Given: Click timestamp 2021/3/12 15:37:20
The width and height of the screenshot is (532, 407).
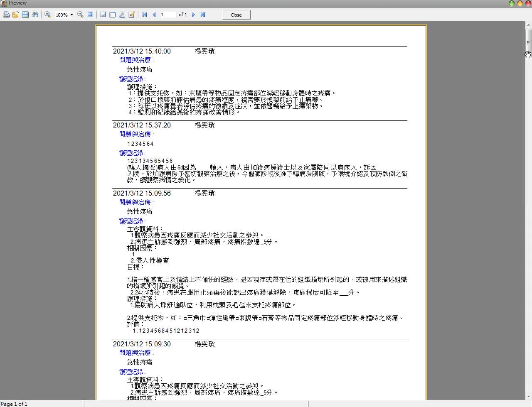Looking at the screenshot, I should click(x=142, y=125).
